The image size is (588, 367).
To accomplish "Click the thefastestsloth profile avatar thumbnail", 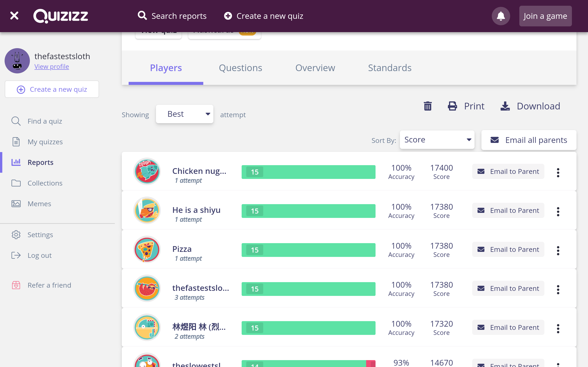I will pyautogui.click(x=17, y=61).
